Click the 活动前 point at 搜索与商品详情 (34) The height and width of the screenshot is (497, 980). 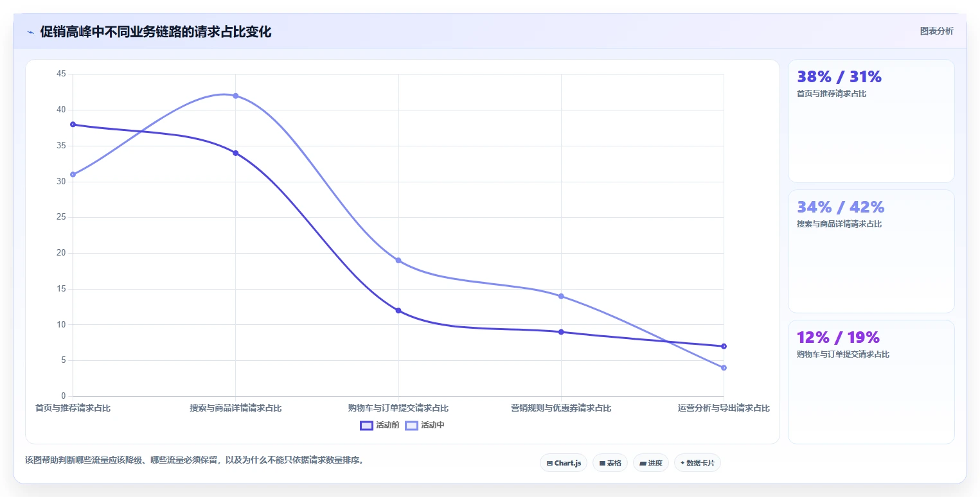pos(235,153)
